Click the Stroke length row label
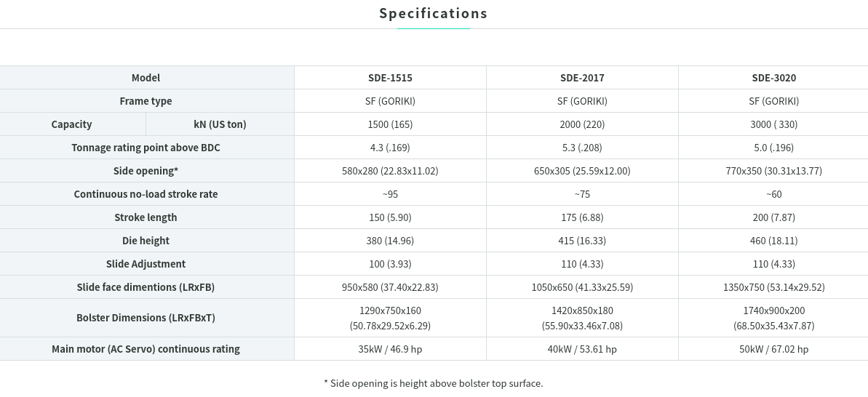Image resolution: width=868 pixels, height=397 pixels. (x=146, y=217)
